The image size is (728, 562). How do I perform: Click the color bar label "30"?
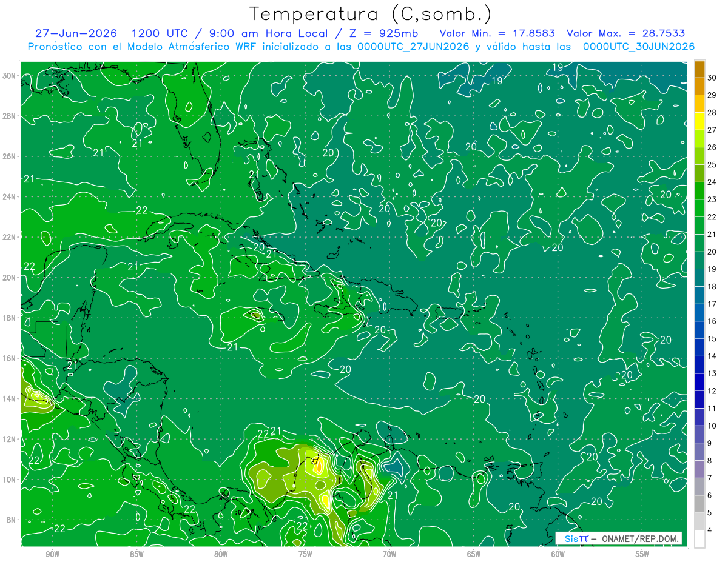point(712,78)
